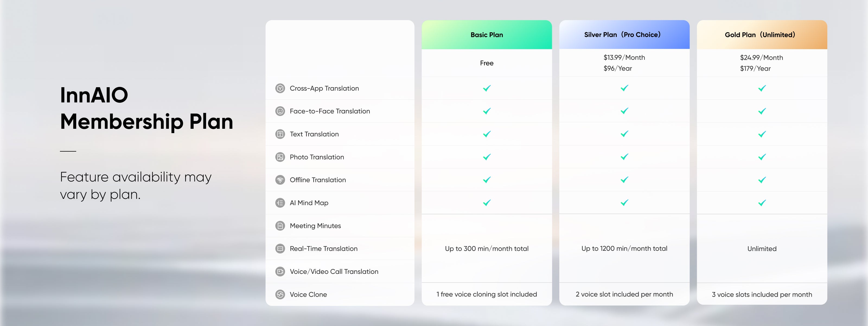This screenshot has width=868, height=326.
Task: Click the Cross-App Translation cube icon
Action: pos(280,88)
